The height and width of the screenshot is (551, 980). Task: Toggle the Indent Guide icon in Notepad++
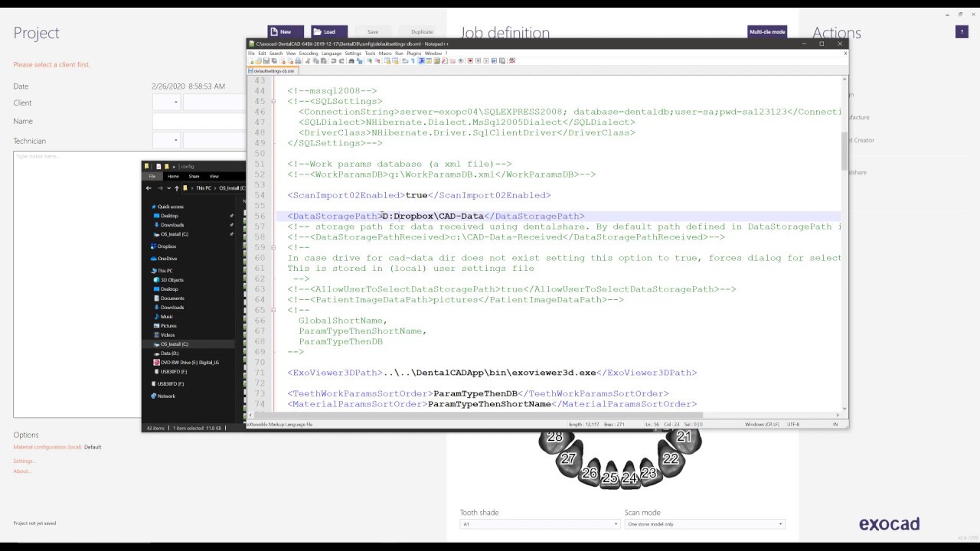pos(421,61)
